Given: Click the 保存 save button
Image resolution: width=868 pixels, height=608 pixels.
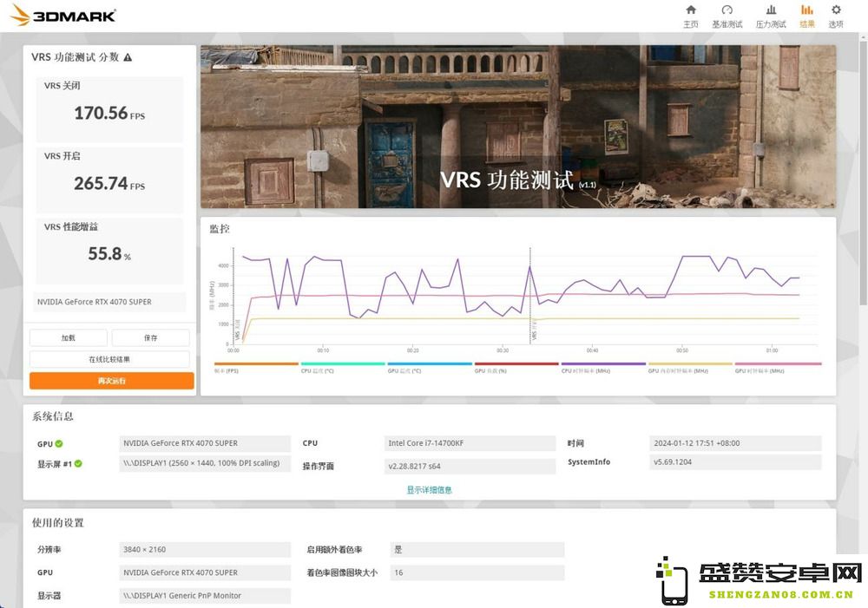Looking at the screenshot, I should tap(150, 337).
